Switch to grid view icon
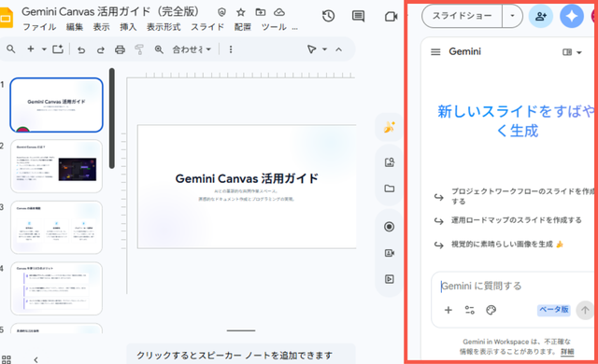 coord(7,359)
